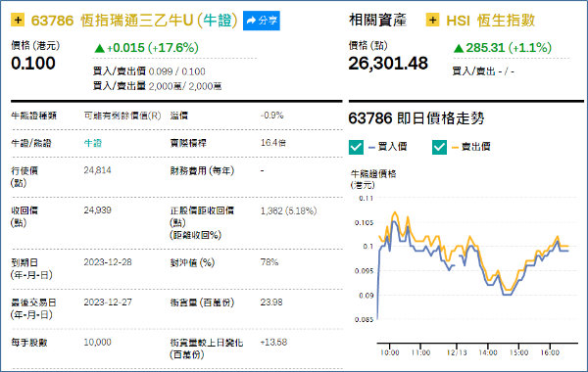Click the 12/13 date marker on chart
Viewport: 588px width, 372px height.
pos(457,352)
